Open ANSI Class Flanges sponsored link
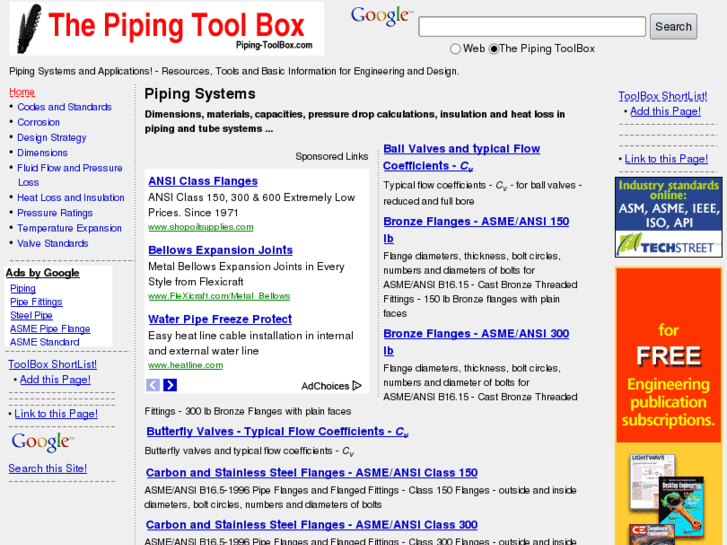This screenshot has width=727, height=545. pyautogui.click(x=203, y=181)
